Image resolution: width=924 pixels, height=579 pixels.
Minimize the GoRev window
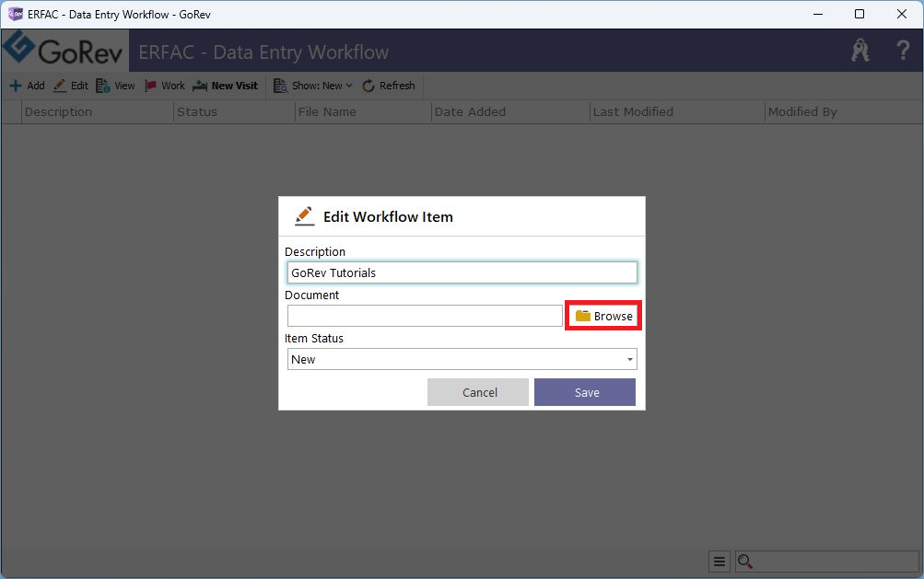(818, 14)
